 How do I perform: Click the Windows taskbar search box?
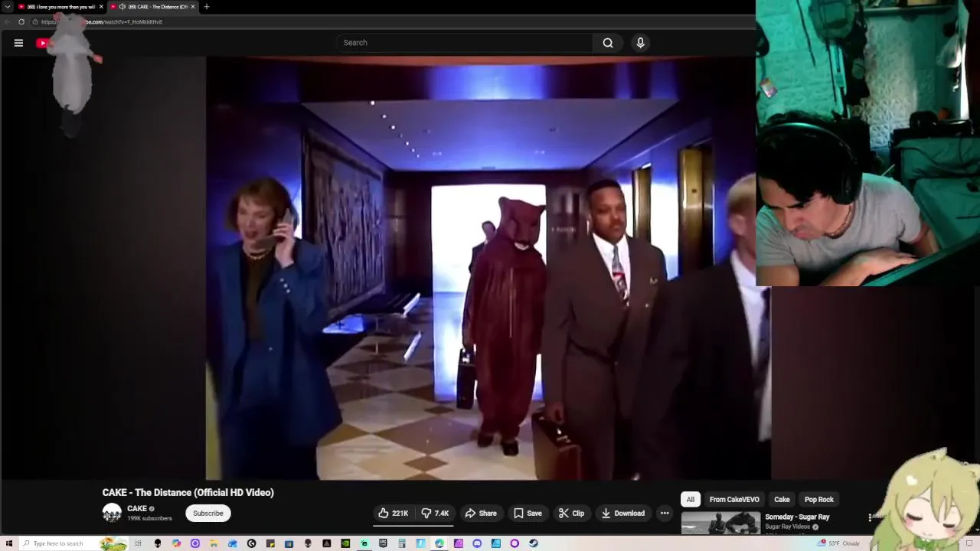tap(73, 543)
